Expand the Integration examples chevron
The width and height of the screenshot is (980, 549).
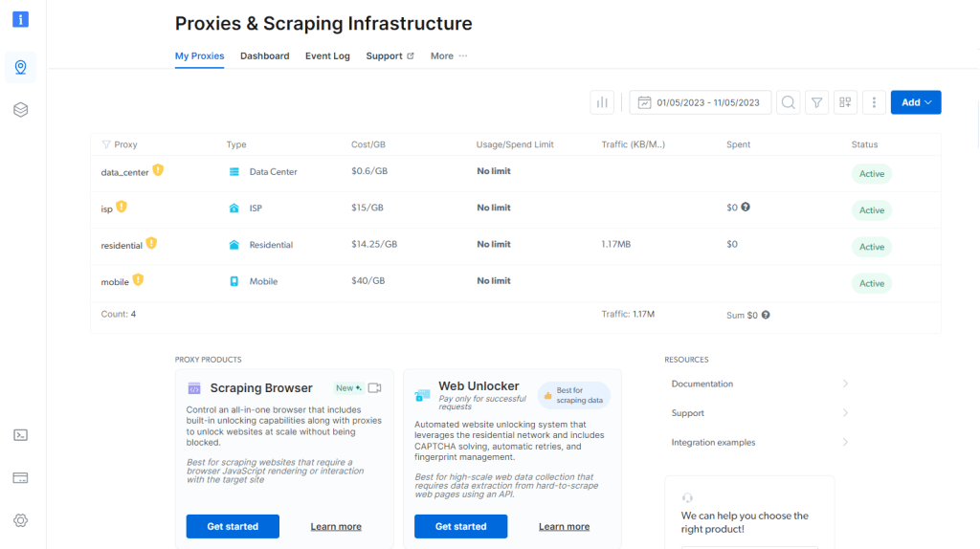(x=845, y=442)
